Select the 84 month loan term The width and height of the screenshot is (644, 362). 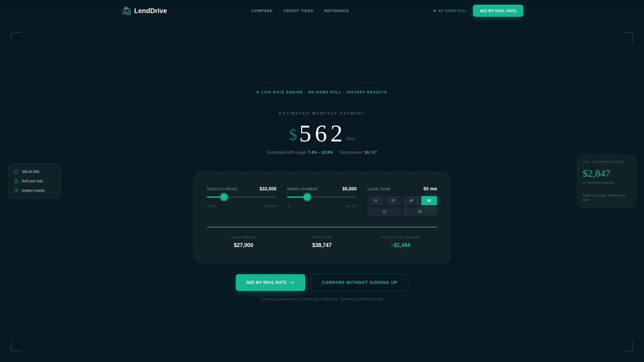pyautogui.click(x=420, y=212)
